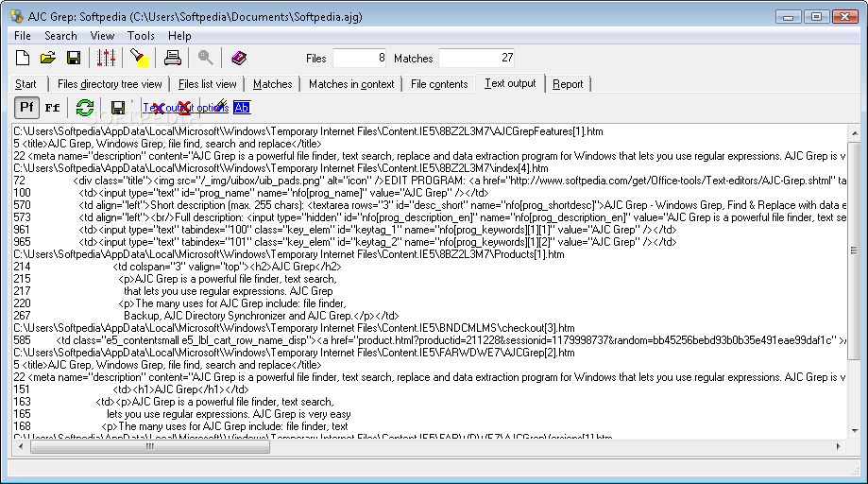This screenshot has width=868, height=484.
Task: Switch to the File contents tab
Action: coord(439,84)
